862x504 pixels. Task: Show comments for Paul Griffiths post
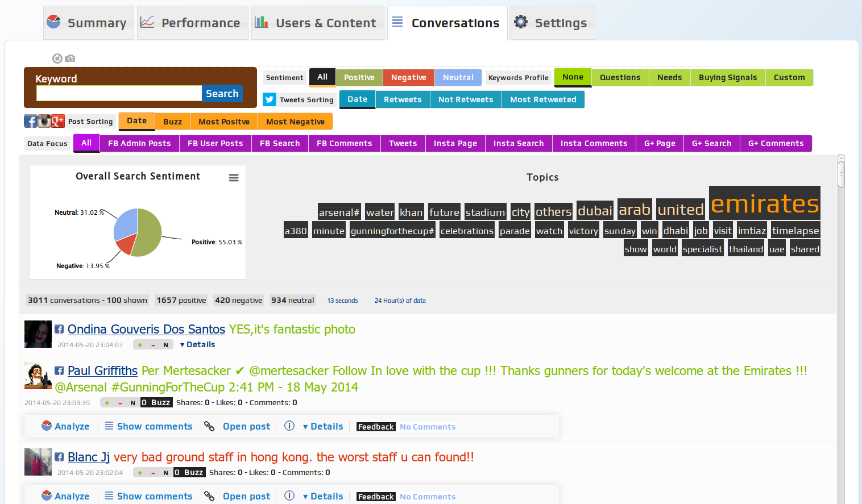(x=148, y=426)
